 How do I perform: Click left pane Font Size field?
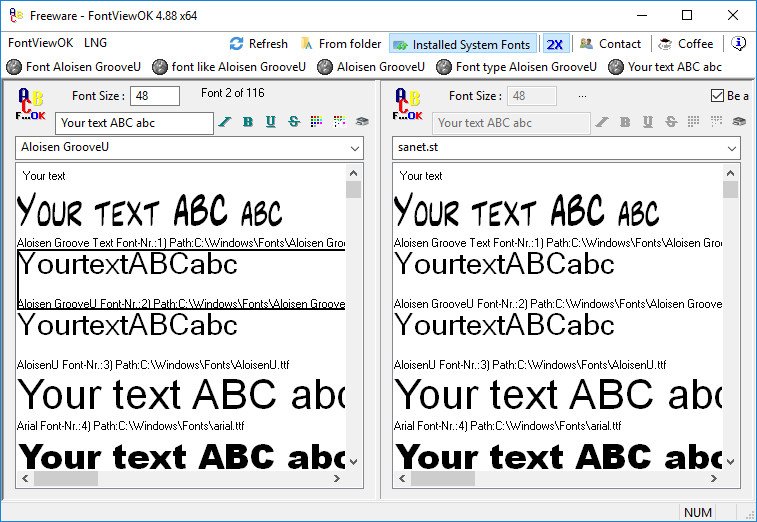[155, 96]
